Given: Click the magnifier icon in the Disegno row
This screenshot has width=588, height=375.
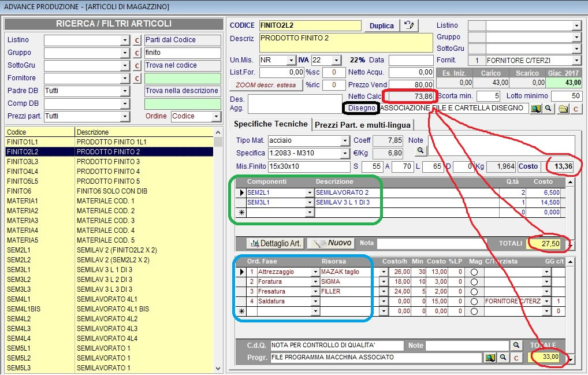Looking at the screenshot, I should pos(548,109).
